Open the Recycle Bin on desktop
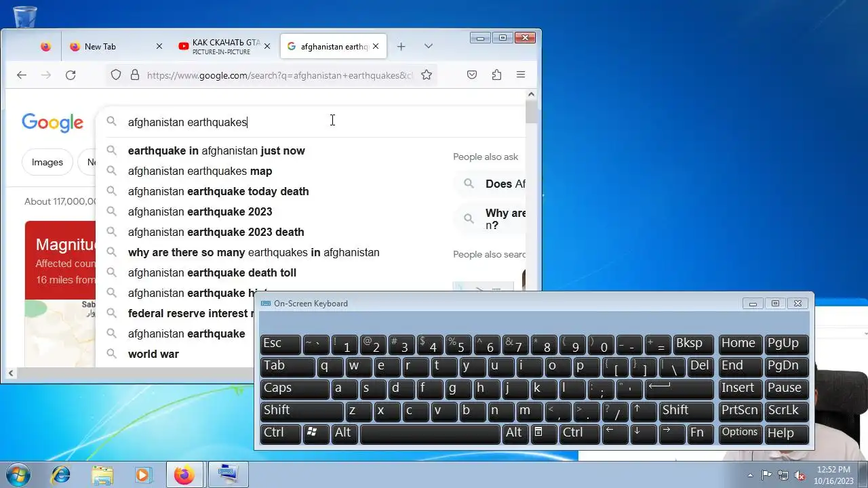This screenshot has width=868, height=488. [24, 16]
